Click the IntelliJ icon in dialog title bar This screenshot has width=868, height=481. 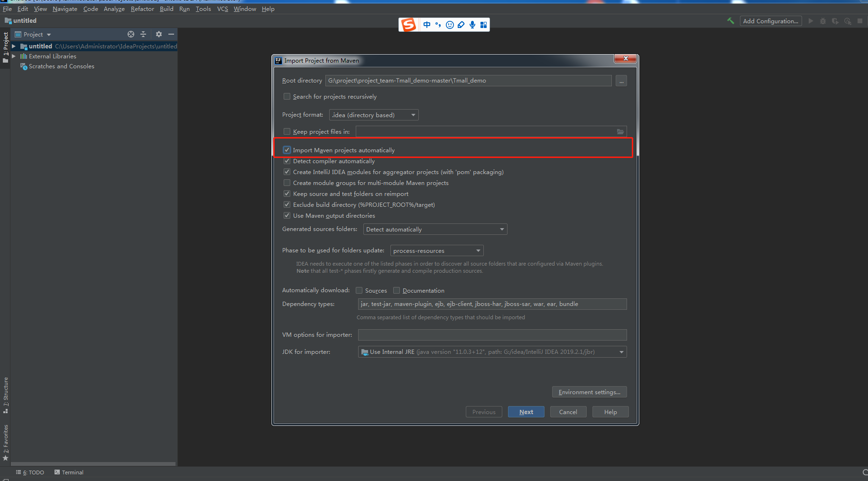pos(278,60)
